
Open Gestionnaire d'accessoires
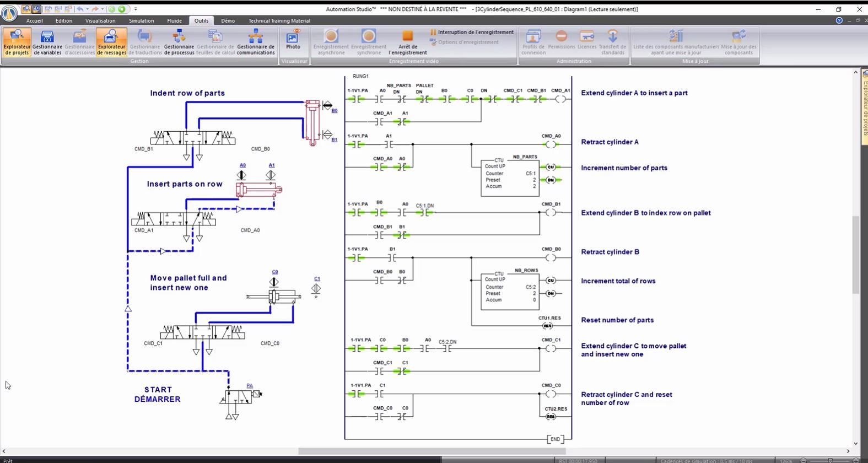click(79, 42)
